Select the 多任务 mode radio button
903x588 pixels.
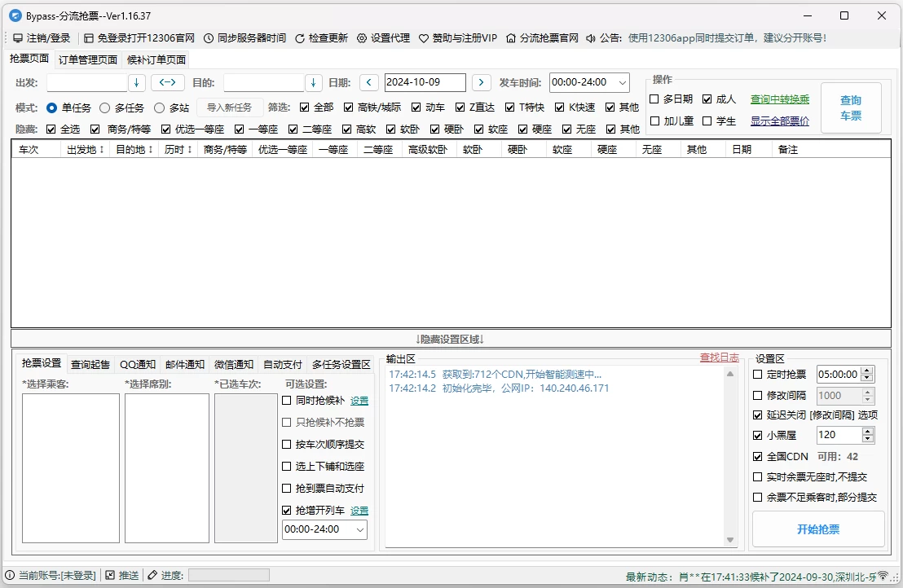point(106,106)
